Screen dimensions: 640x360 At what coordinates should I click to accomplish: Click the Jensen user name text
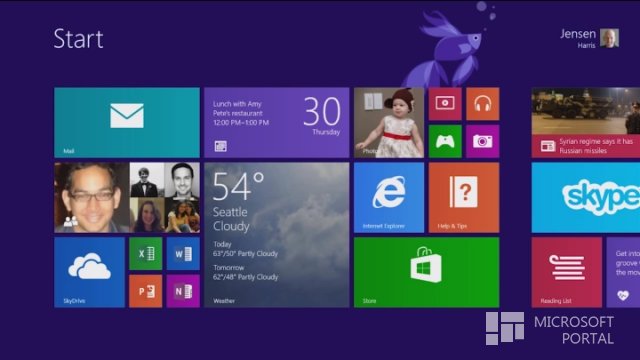pyautogui.click(x=578, y=34)
